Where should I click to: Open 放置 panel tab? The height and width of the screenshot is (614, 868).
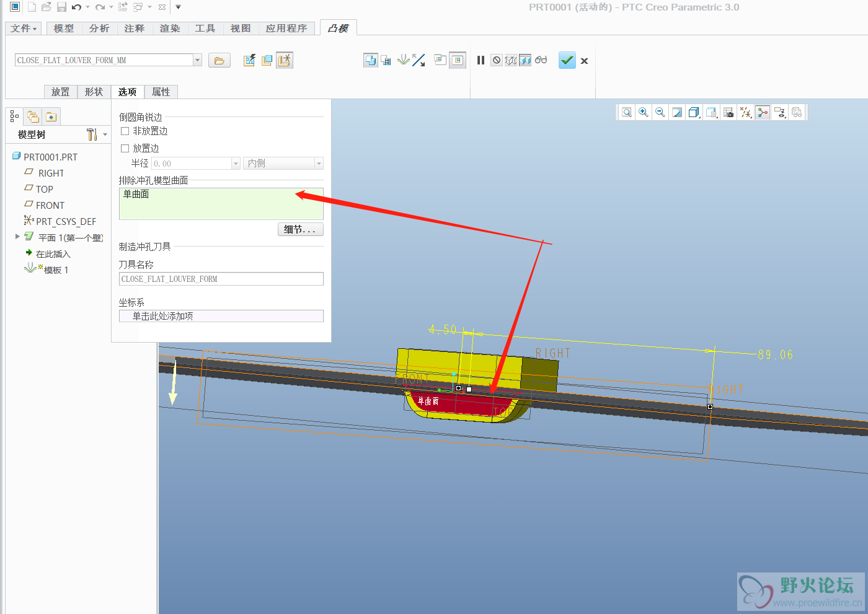(61, 92)
